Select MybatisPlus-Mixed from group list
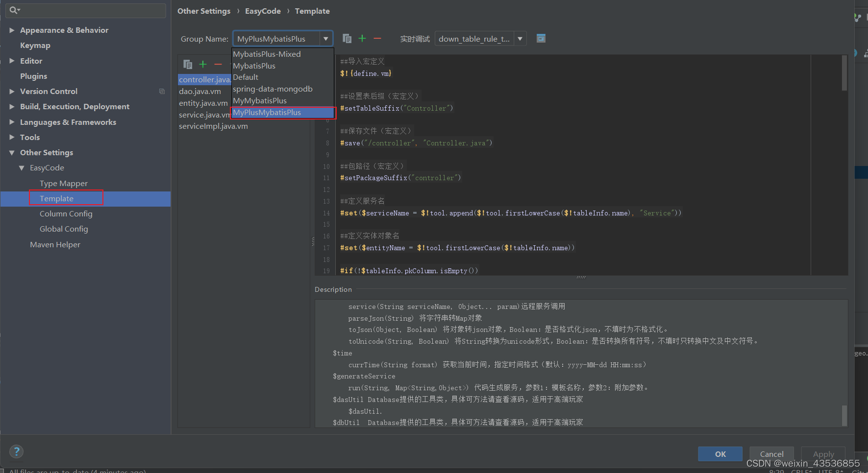Image resolution: width=868 pixels, height=473 pixels. pos(282,54)
